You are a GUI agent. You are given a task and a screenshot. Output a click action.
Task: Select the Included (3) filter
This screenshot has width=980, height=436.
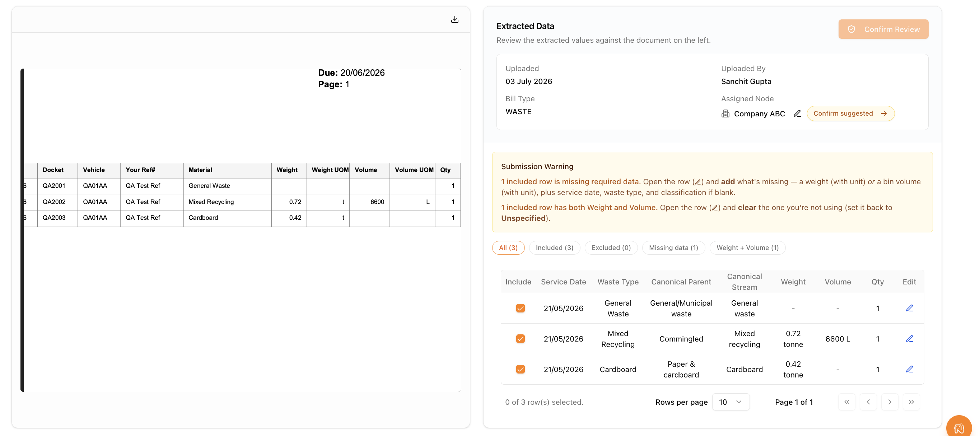point(554,248)
